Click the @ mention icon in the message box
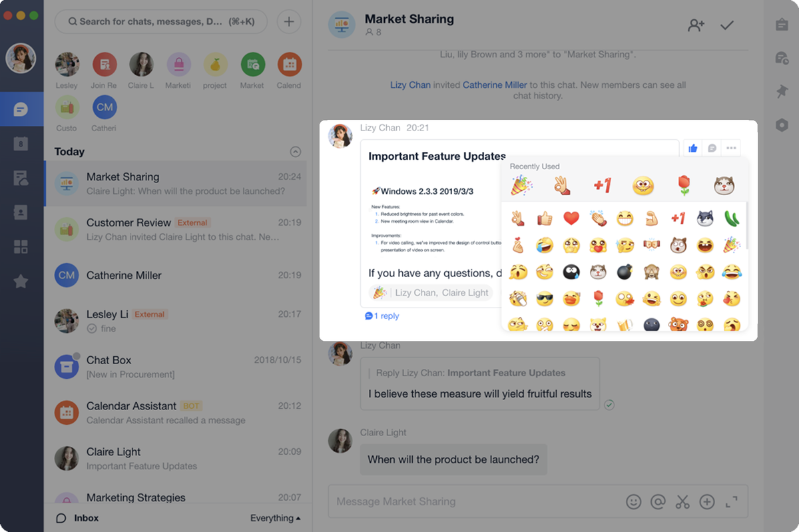799x532 pixels. [x=658, y=501]
